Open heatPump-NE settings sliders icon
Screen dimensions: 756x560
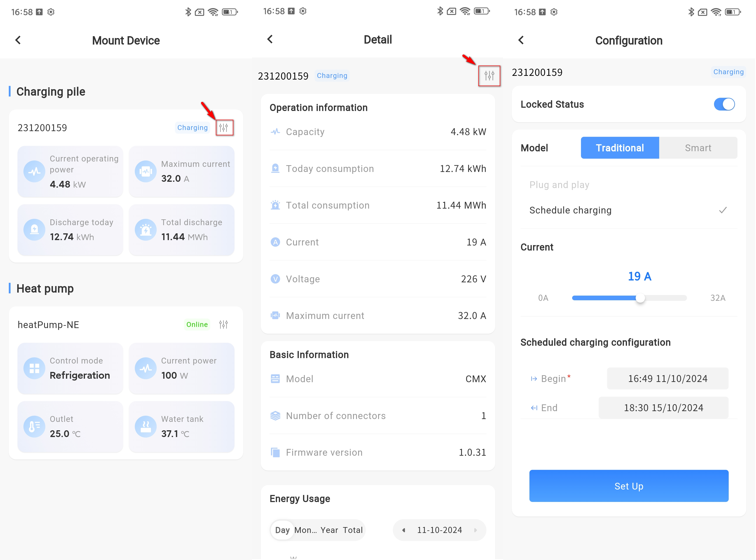click(223, 325)
